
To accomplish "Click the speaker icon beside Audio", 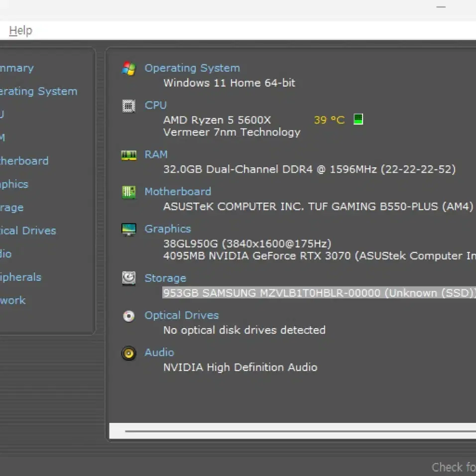I will 129,353.
